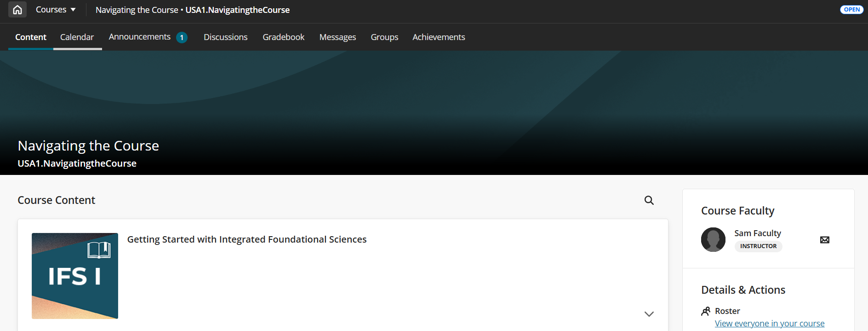868x331 pixels.
Task: Switch to the Groups tab
Action: point(384,37)
